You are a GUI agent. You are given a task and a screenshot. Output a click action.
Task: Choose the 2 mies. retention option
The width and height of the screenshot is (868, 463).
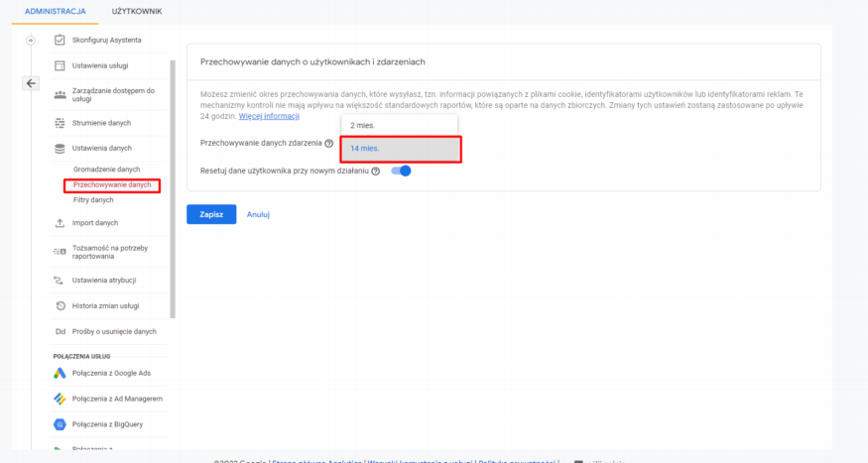[x=363, y=125]
